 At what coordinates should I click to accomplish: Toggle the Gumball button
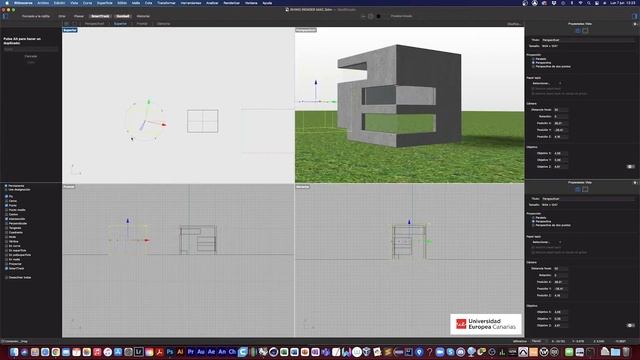pyautogui.click(x=122, y=16)
